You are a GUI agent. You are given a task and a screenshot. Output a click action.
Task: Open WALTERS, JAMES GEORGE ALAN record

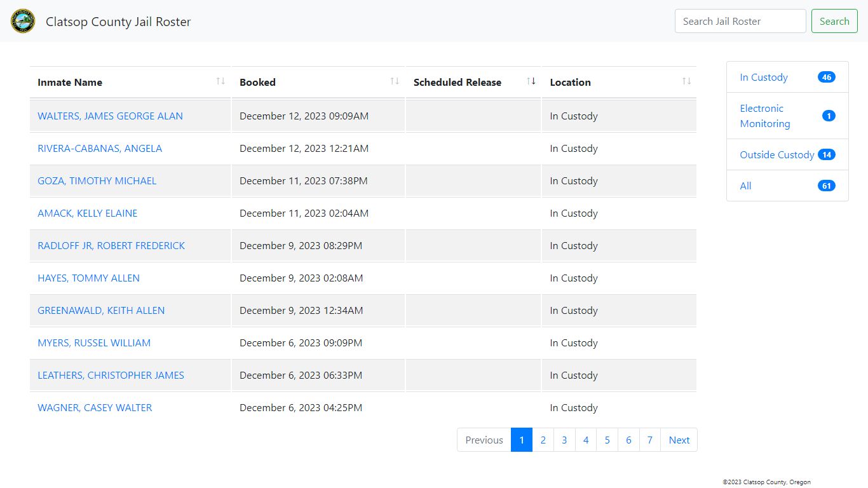click(x=110, y=116)
